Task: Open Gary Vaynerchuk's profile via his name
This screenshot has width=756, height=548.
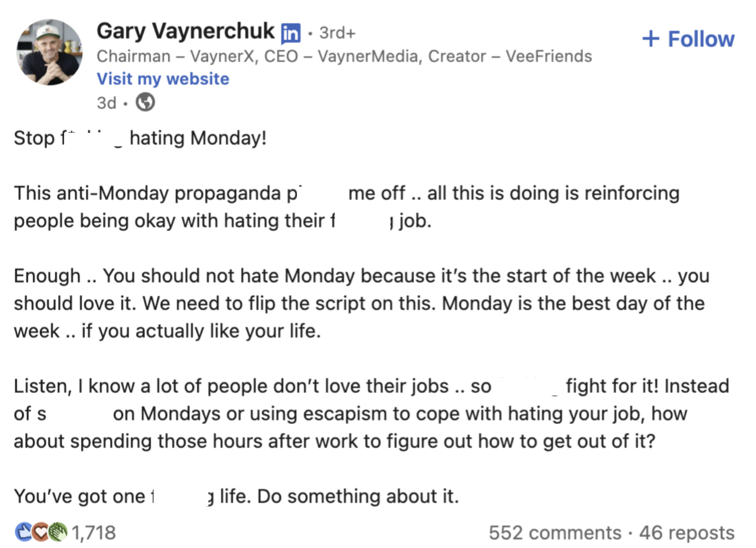Action: coord(185,31)
